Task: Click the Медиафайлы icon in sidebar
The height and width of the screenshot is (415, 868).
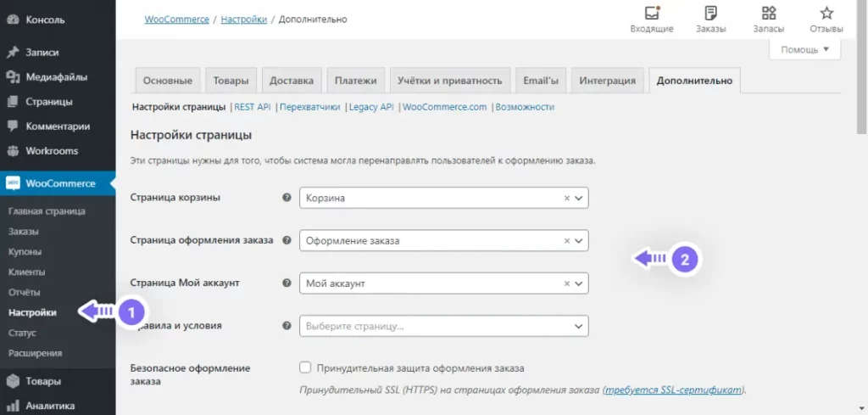Action: 13,77
